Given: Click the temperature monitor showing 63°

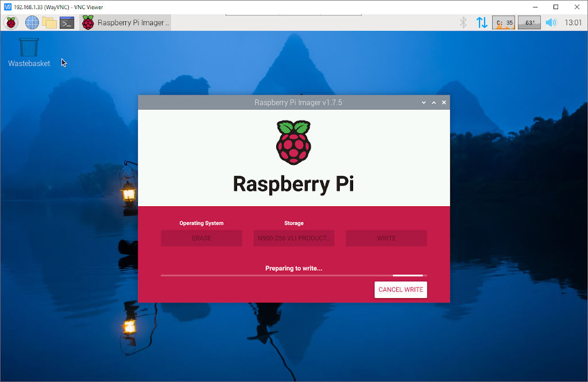Looking at the screenshot, I should [x=529, y=22].
